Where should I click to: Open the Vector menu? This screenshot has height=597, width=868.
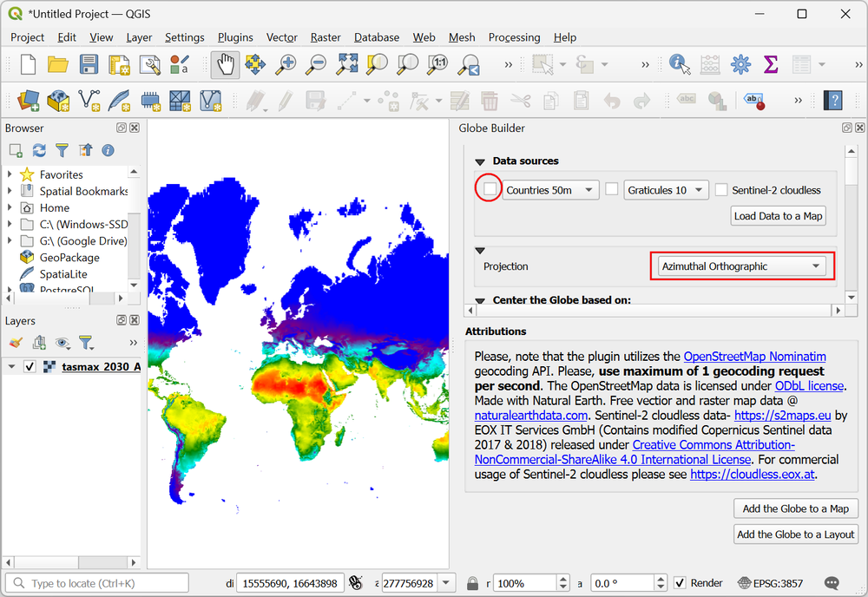pos(282,37)
